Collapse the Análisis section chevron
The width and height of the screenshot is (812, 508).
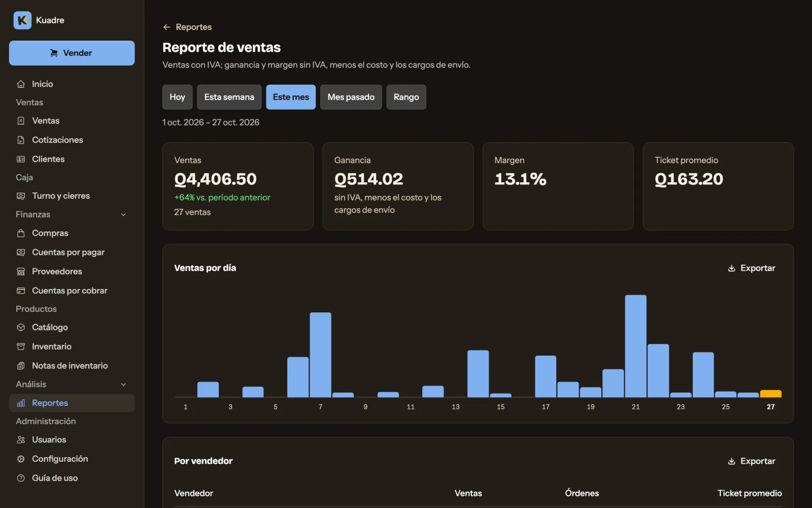click(x=123, y=385)
